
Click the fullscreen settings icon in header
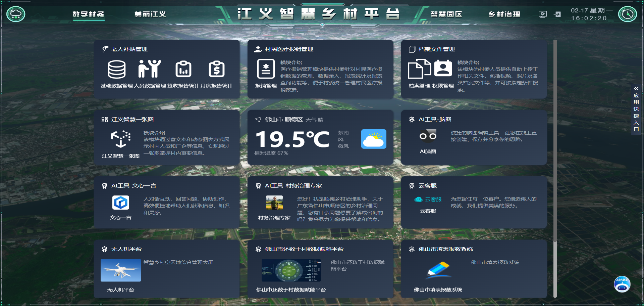(x=543, y=14)
